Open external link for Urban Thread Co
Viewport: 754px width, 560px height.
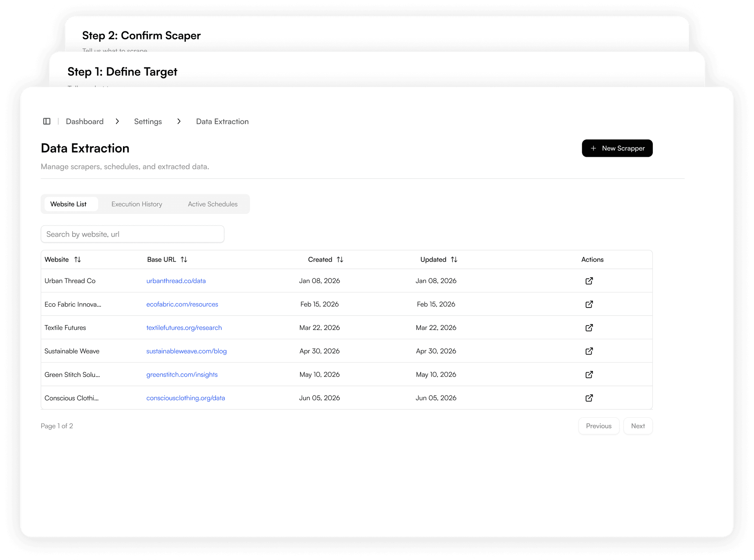click(589, 281)
